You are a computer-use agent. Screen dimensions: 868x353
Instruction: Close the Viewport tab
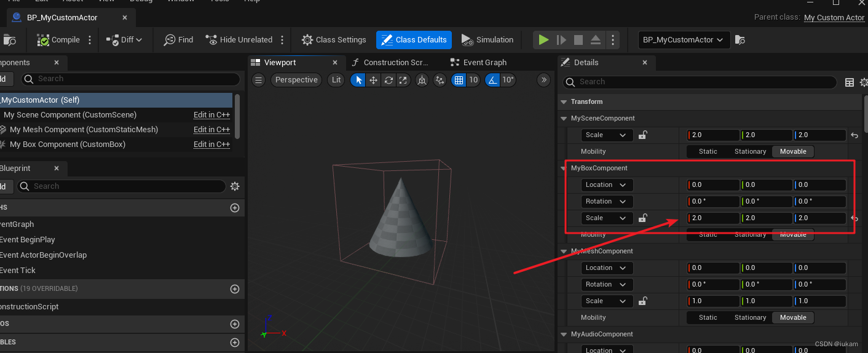coord(335,62)
